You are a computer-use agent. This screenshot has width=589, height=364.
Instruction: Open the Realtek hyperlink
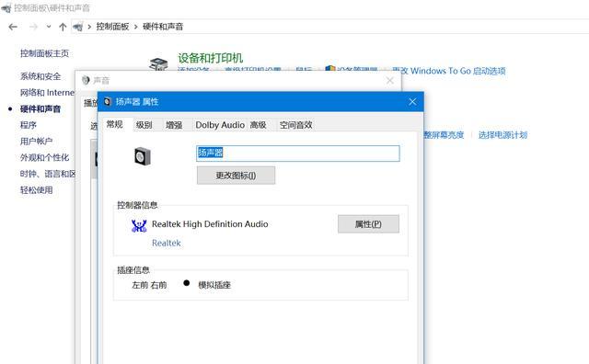point(166,244)
